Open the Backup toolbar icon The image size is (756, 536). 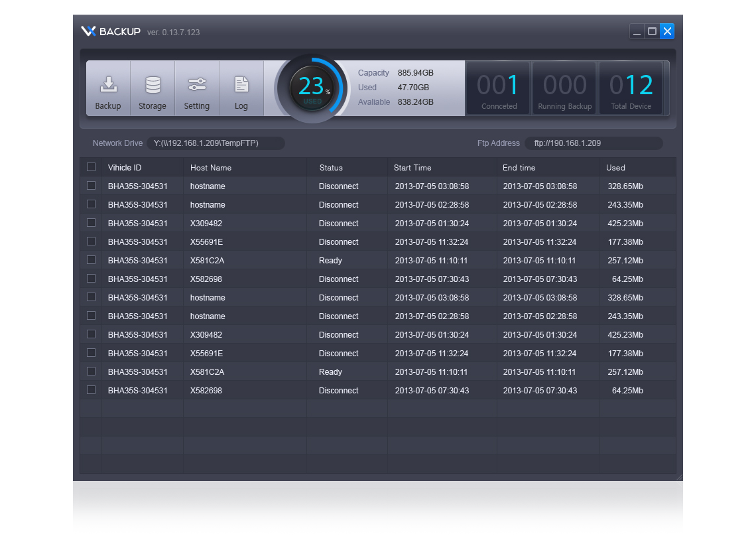(108, 89)
